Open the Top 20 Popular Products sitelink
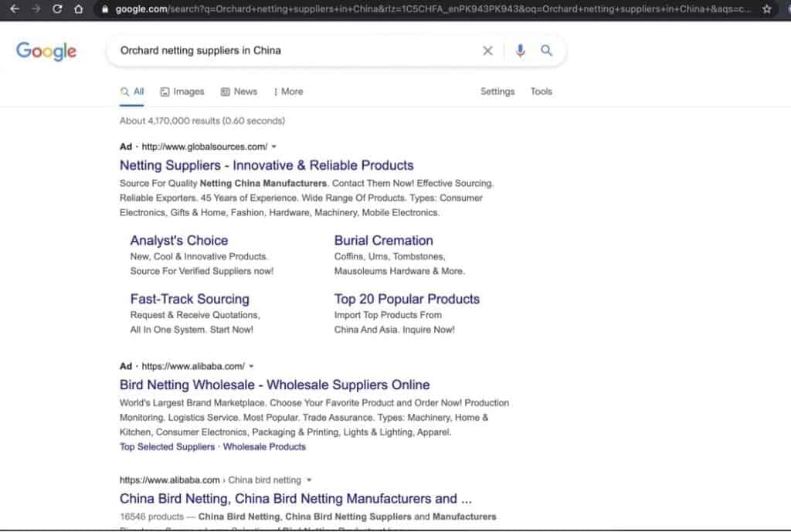Image resolution: width=791 pixels, height=532 pixels. (406, 299)
